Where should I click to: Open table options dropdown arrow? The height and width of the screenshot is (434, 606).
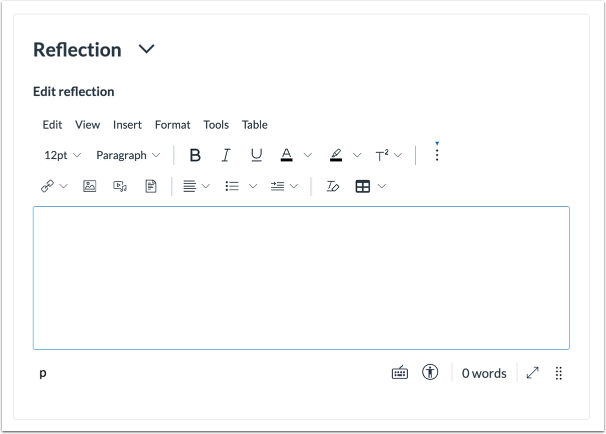(382, 186)
